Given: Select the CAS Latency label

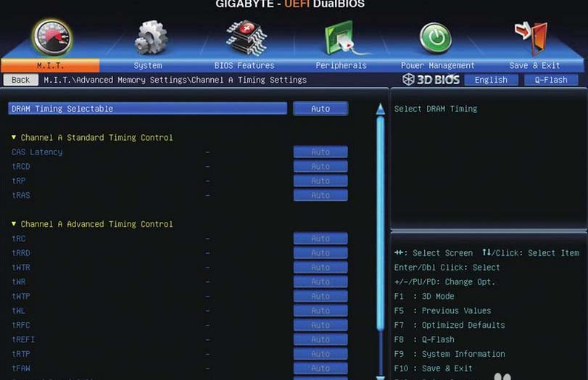Looking at the screenshot, I should tap(37, 152).
